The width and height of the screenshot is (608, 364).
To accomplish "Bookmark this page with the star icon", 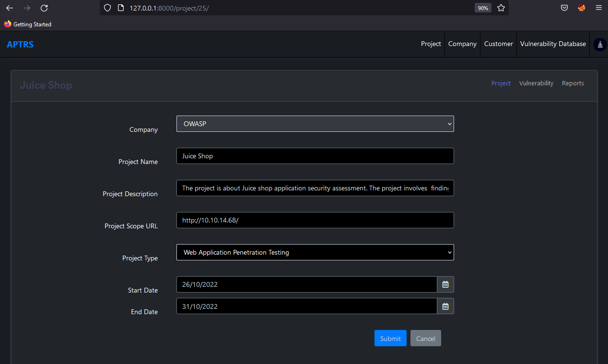I will pos(501,8).
